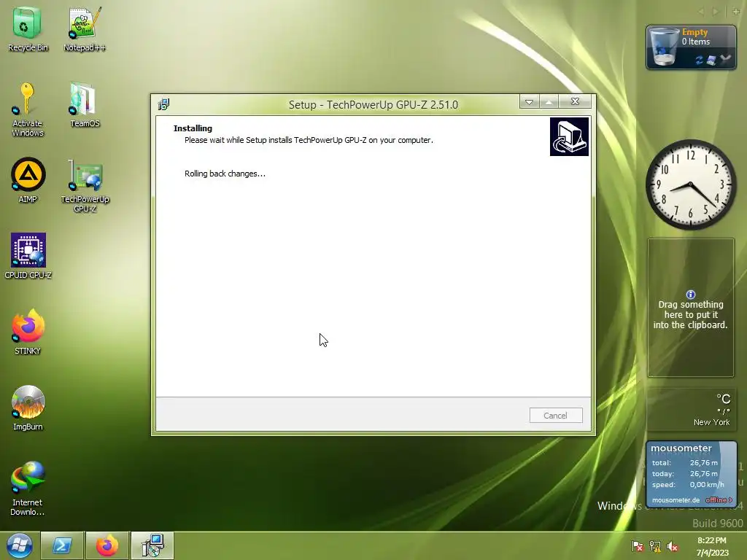747x560 pixels.
Task: Click the analog clock gadget
Action: click(x=690, y=184)
